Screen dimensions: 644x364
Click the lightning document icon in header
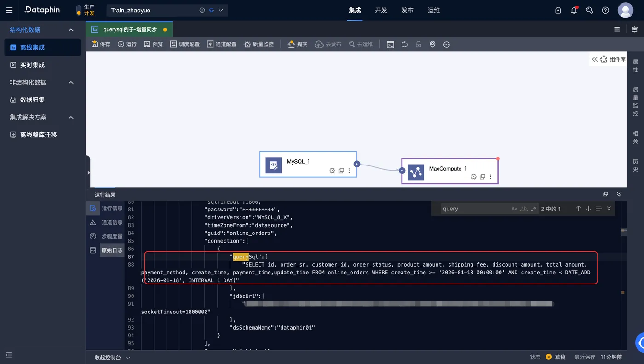[558, 10]
